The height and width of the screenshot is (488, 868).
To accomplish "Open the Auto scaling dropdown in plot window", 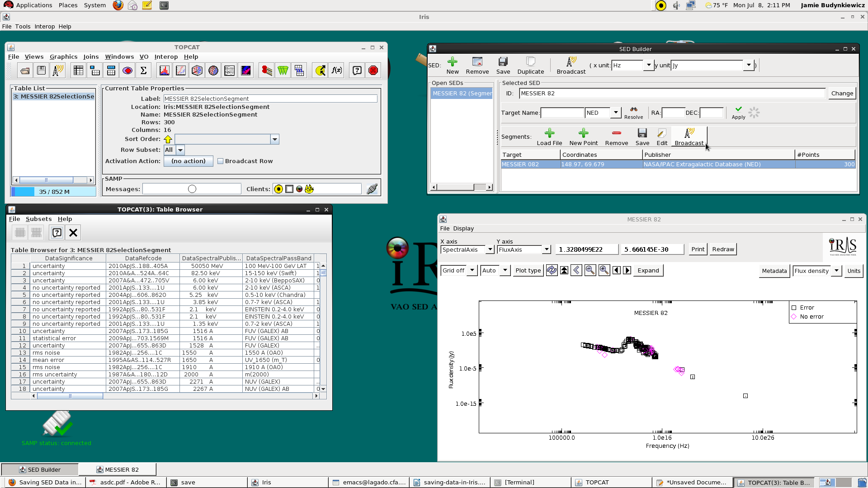I will 505,270.
